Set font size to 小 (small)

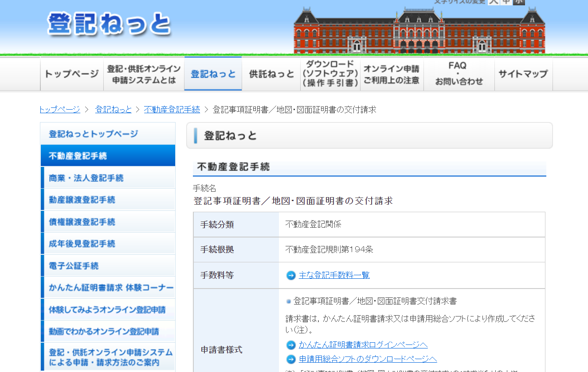[x=518, y=2]
